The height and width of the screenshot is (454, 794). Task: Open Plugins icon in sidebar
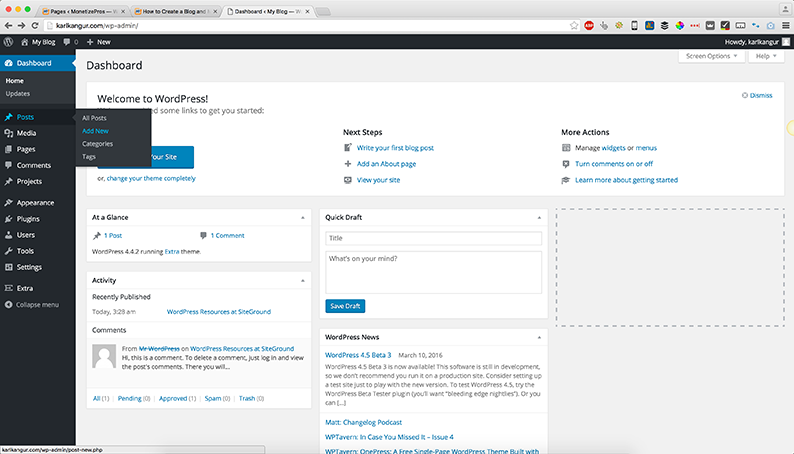9,219
